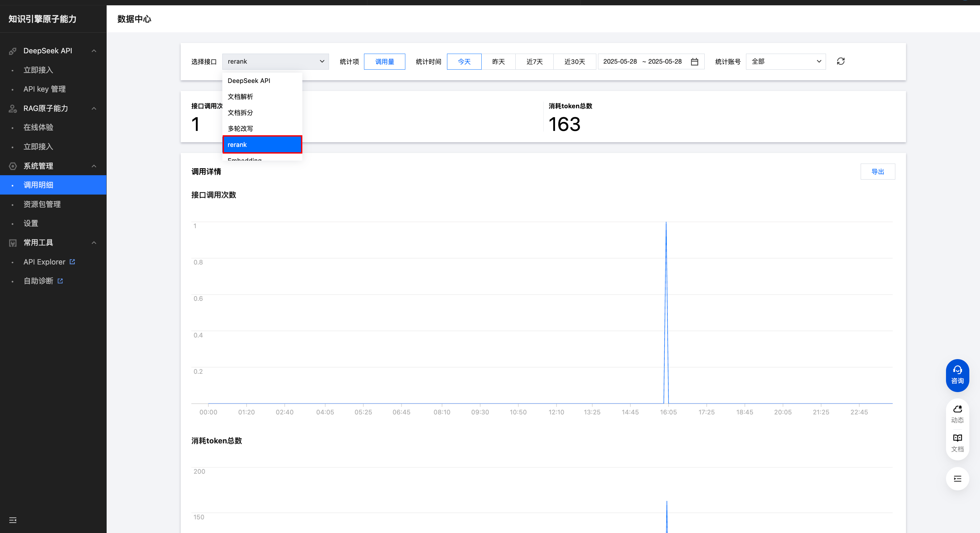Viewport: 980px width, 533px height.
Task: Click the call count spike near 16:05
Action: pos(666,312)
